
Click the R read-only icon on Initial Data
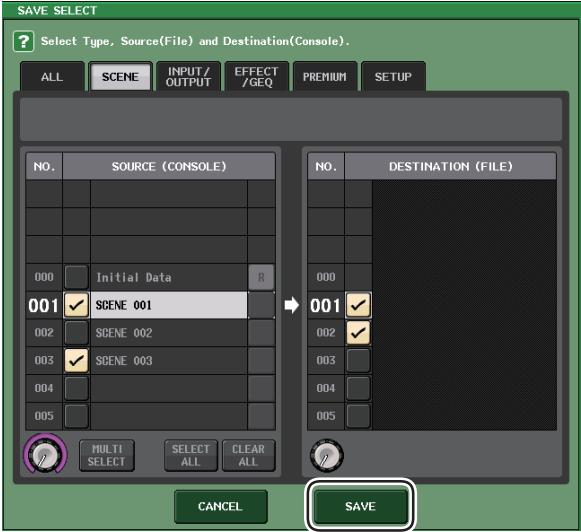(x=261, y=277)
